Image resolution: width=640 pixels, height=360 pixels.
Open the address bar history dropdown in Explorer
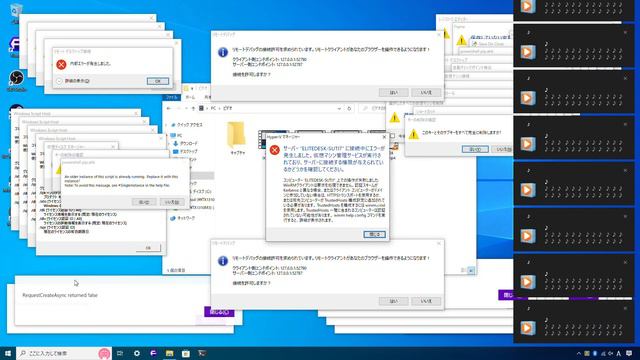click(x=339, y=109)
